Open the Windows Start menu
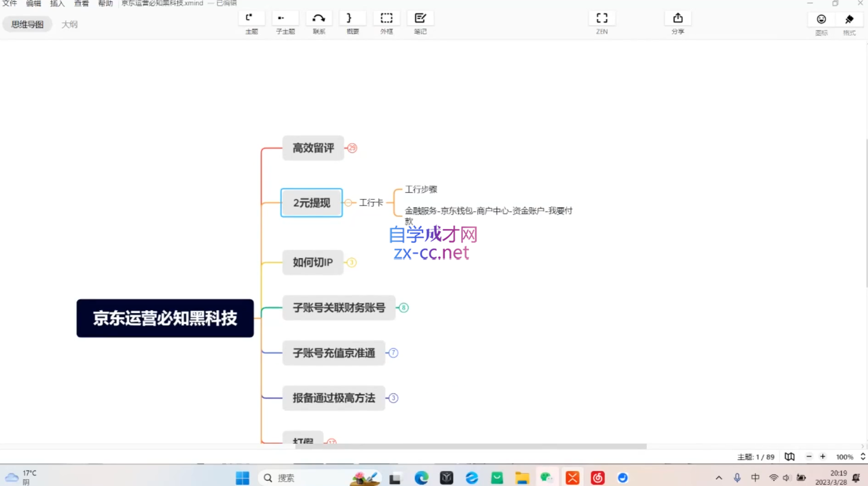 [x=242, y=478]
